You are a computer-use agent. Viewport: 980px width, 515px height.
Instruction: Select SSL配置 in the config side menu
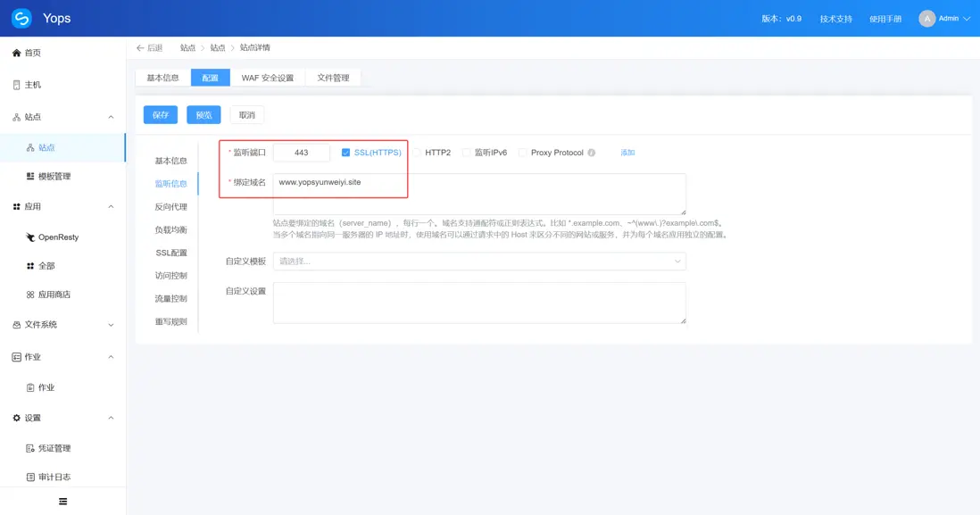(170, 253)
